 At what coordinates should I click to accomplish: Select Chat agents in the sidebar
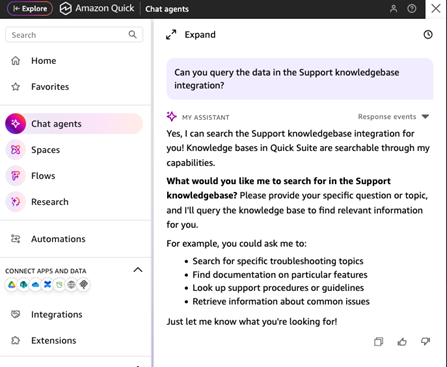point(74,124)
